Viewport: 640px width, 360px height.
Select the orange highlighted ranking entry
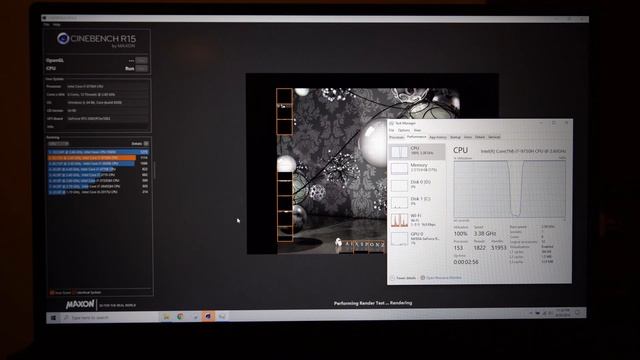[98, 158]
